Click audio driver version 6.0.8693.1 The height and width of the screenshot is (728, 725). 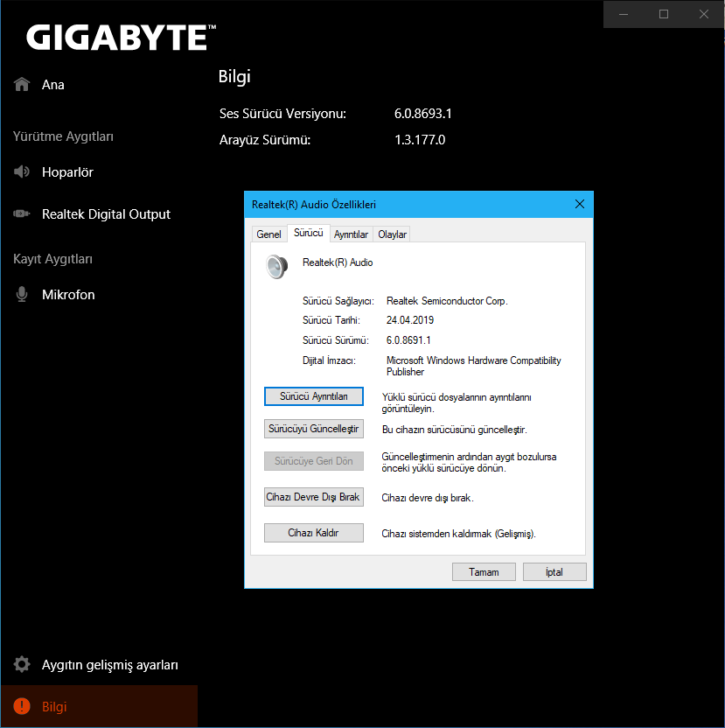click(422, 114)
